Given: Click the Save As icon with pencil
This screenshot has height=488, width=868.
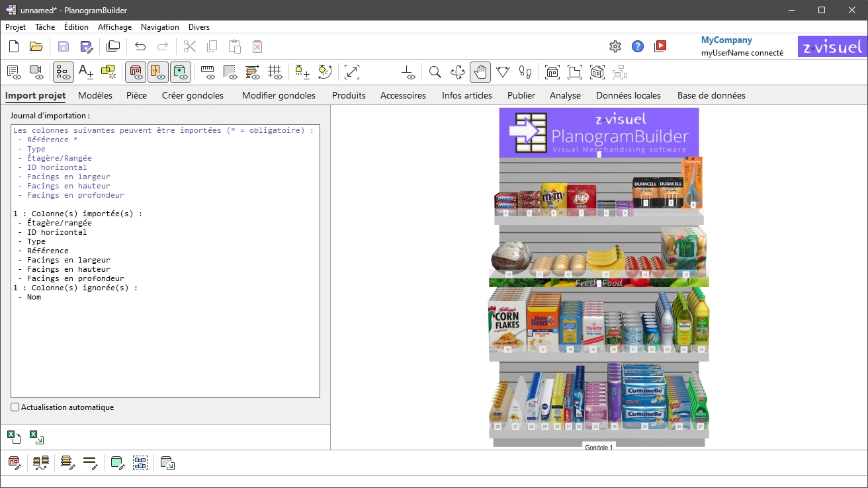Looking at the screenshot, I should (86, 46).
